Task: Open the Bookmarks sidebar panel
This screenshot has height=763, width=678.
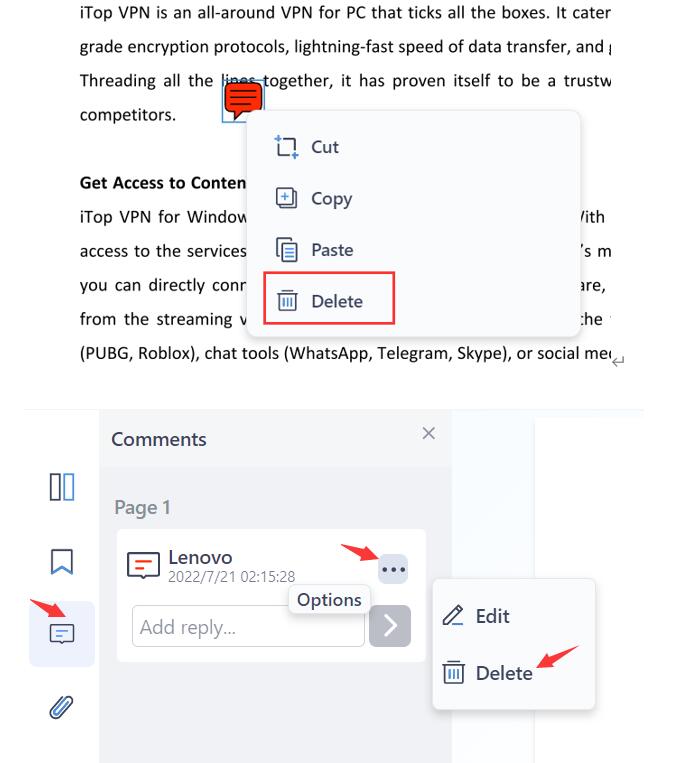Action: tap(62, 562)
